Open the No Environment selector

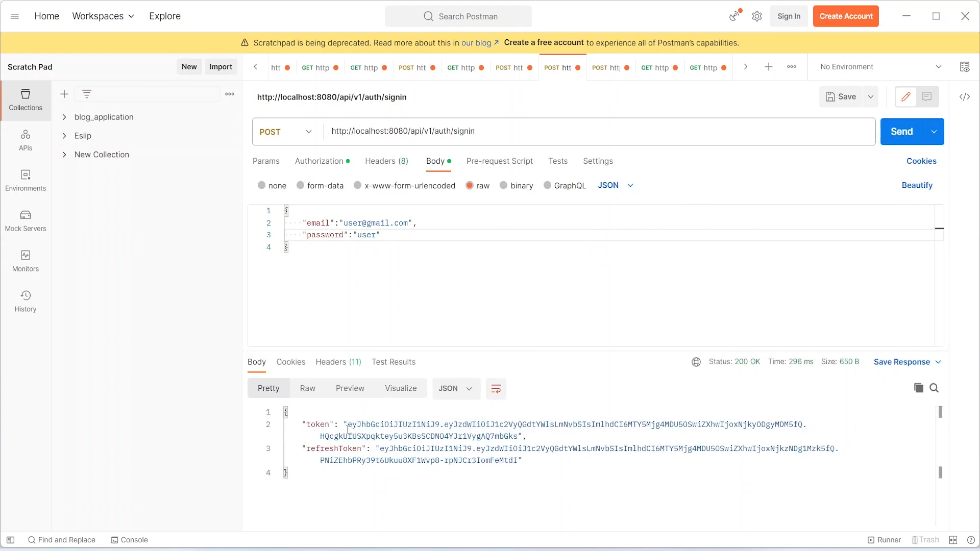880,67
